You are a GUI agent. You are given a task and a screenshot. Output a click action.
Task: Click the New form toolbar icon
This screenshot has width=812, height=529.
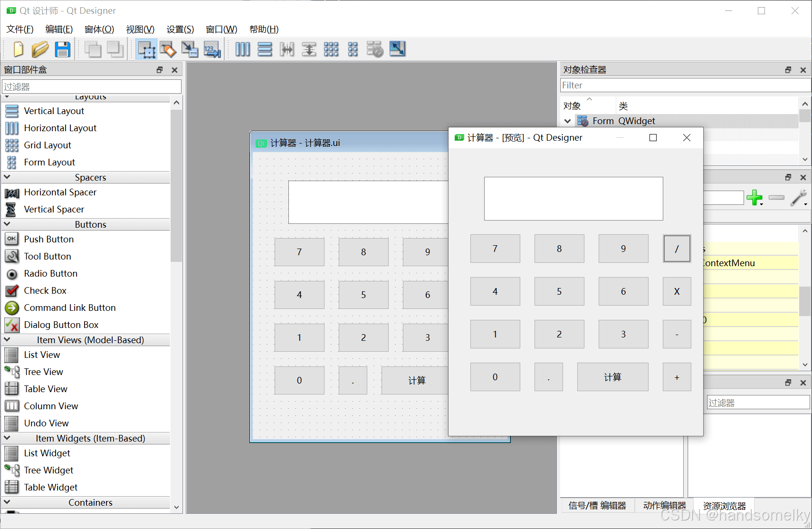[19, 49]
